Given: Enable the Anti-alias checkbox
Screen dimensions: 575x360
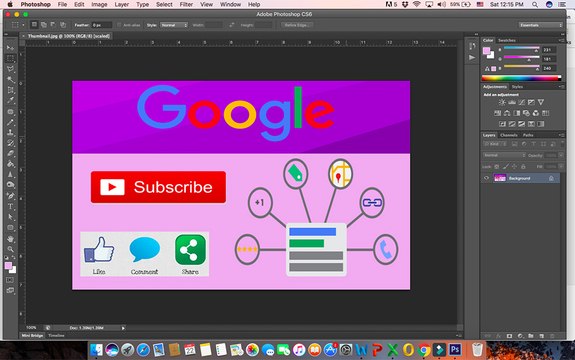Looking at the screenshot, I should click(119, 25).
